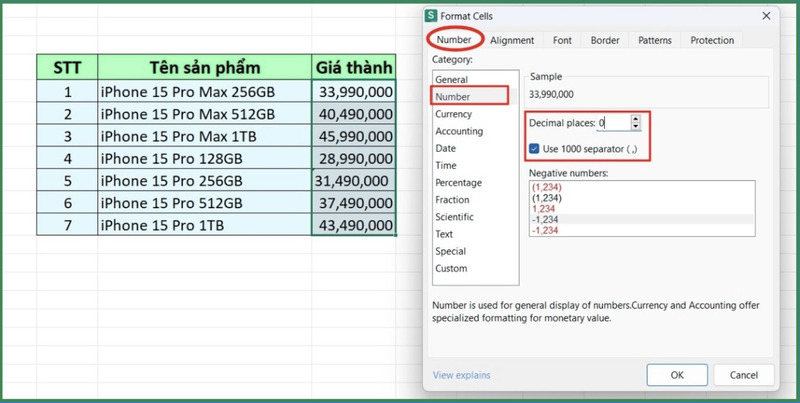Toggle the Use 1000 separator checkbox
The image size is (800, 403).
click(x=534, y=149)
